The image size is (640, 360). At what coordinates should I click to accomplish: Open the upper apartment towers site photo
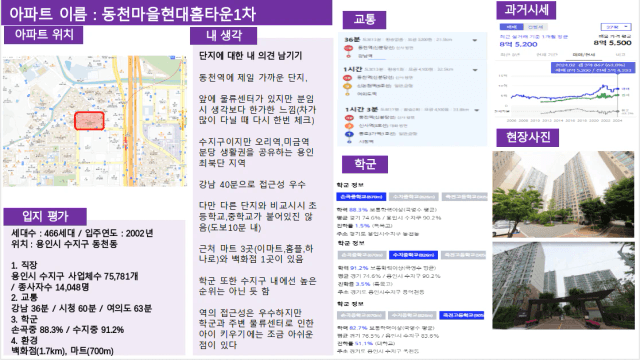564,195
